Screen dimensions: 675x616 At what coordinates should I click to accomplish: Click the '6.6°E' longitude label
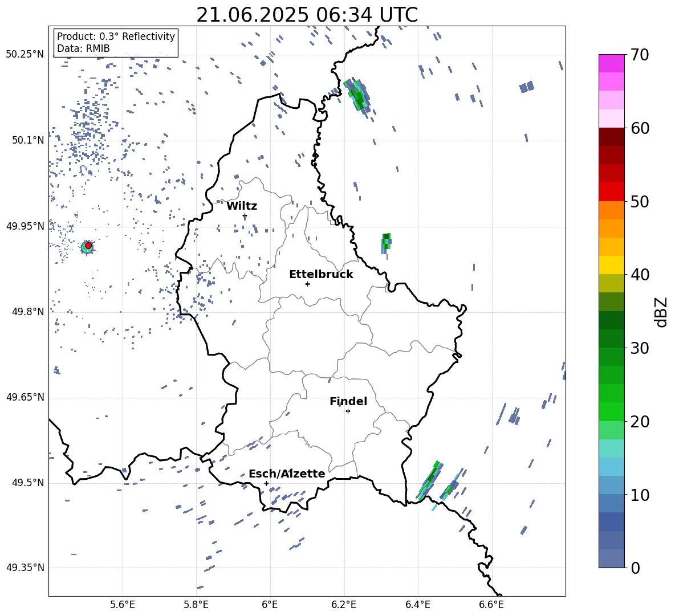tap(491, 605)
